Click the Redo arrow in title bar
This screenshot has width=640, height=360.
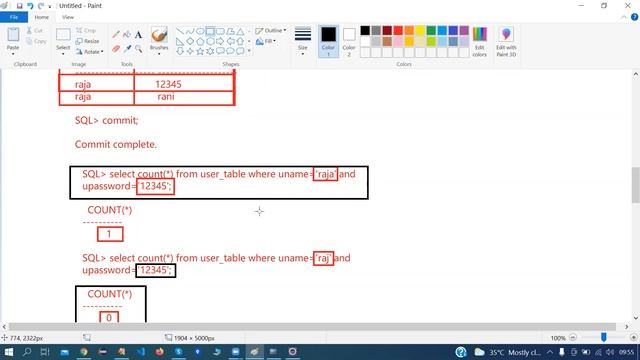point(41,6)
